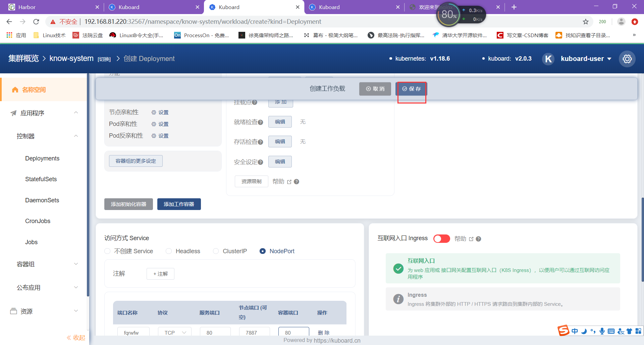Click the 保存 save button
644x345 pixels.
[412, 89]
